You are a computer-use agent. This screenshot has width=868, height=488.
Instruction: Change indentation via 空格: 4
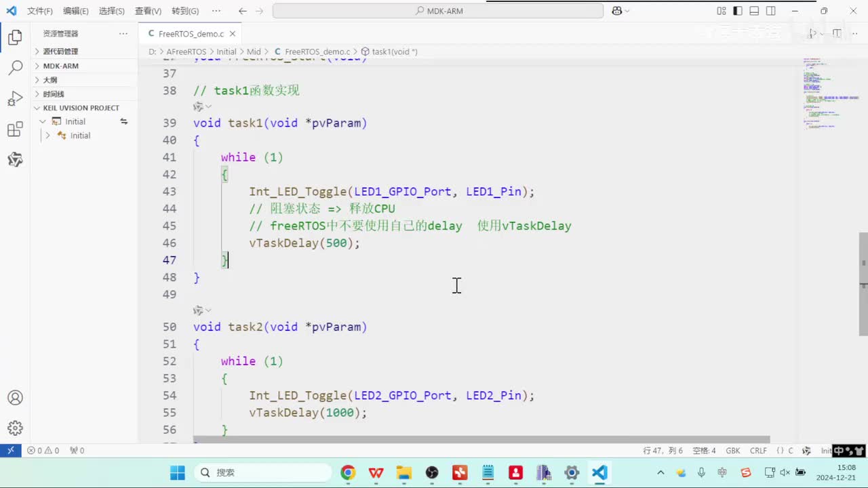coord(704,450)
